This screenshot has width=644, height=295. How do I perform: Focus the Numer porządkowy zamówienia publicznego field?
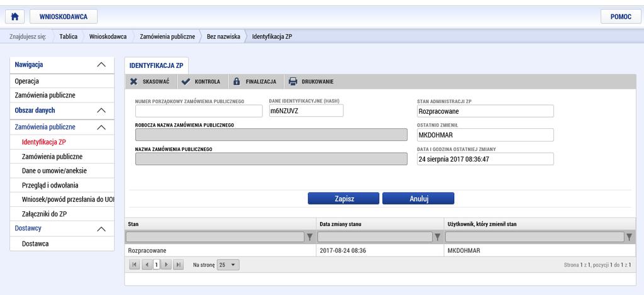pyautogui.click(x=199, y=111)
